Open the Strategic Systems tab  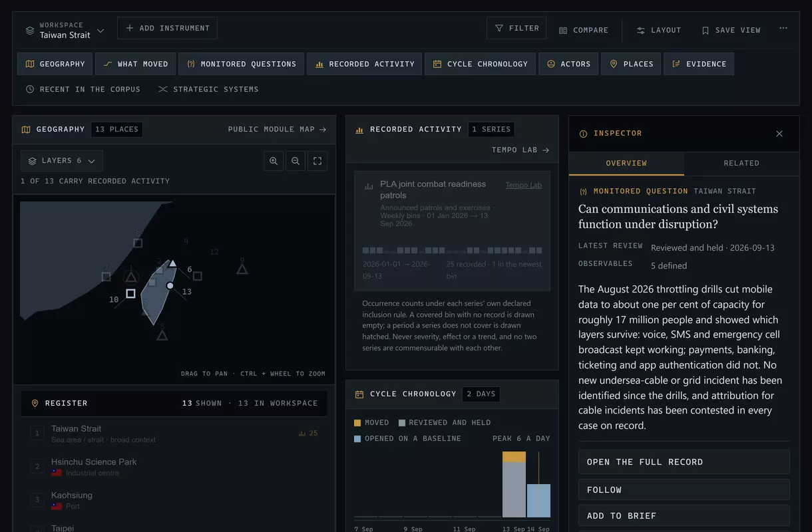(x=208, y=89)
